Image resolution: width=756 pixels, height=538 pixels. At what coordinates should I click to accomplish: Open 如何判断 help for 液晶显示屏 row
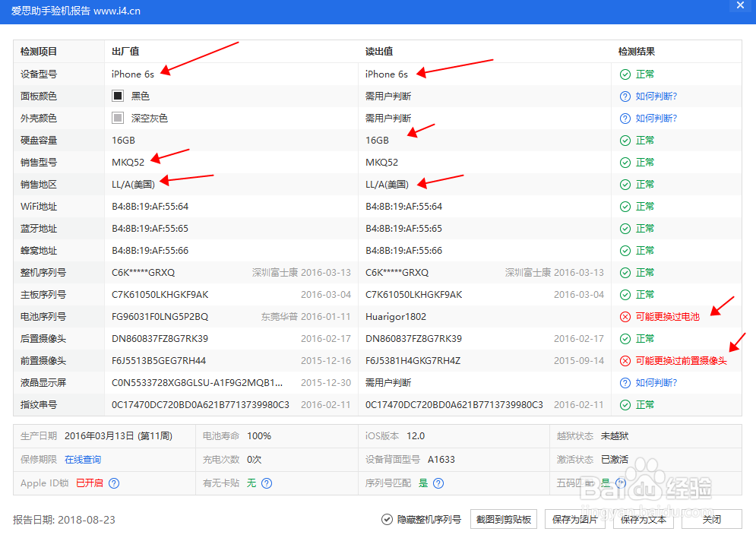[656, 383]
